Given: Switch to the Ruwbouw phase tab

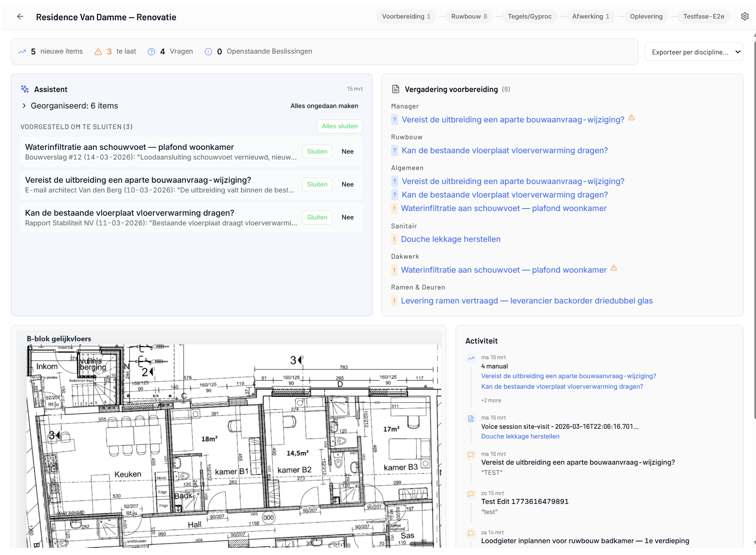Looking at the screenshot, I should [469, 16].
